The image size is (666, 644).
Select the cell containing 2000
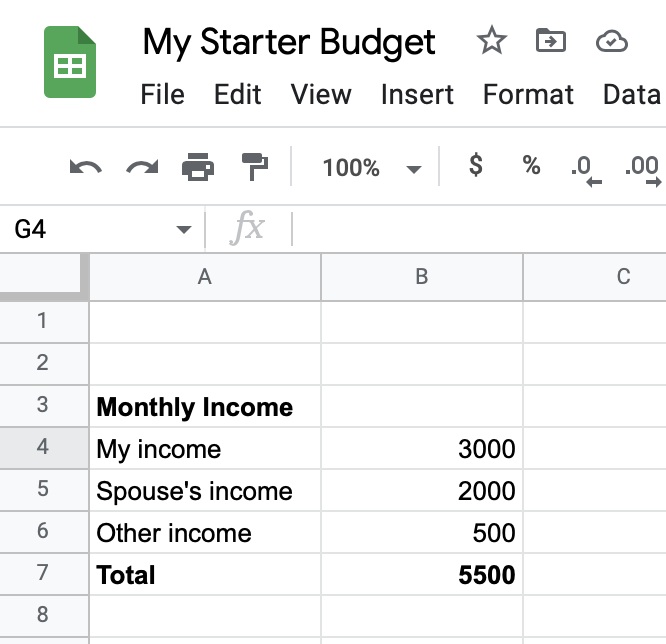[x=422, y=490]
